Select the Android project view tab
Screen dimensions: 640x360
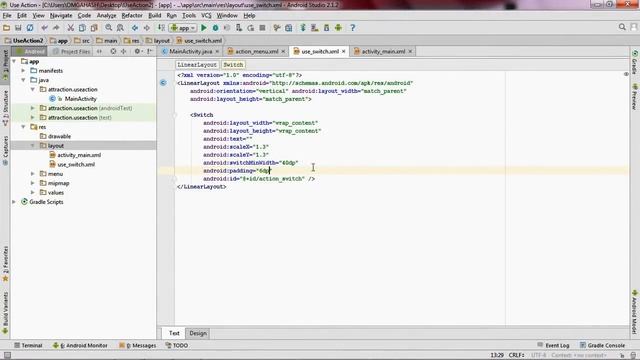click(x=29, y=51)
